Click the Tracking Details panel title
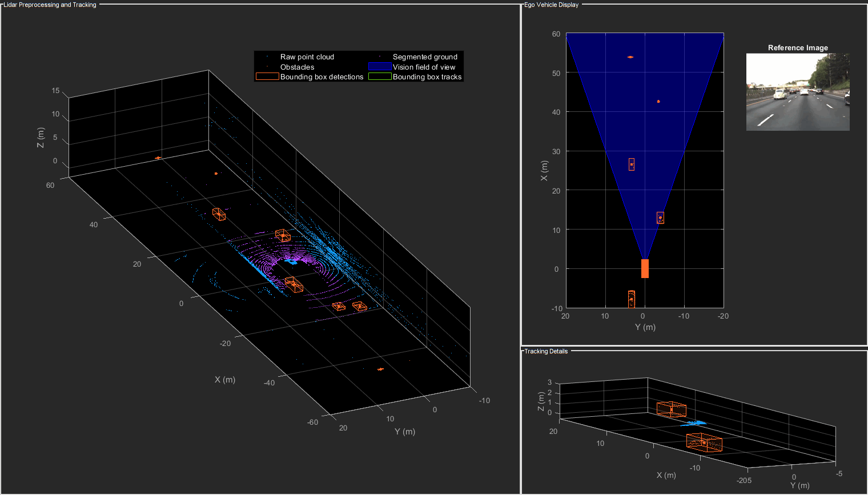This screenshot has height=495, width=868. pyautogui.click(x=546, y=351)
